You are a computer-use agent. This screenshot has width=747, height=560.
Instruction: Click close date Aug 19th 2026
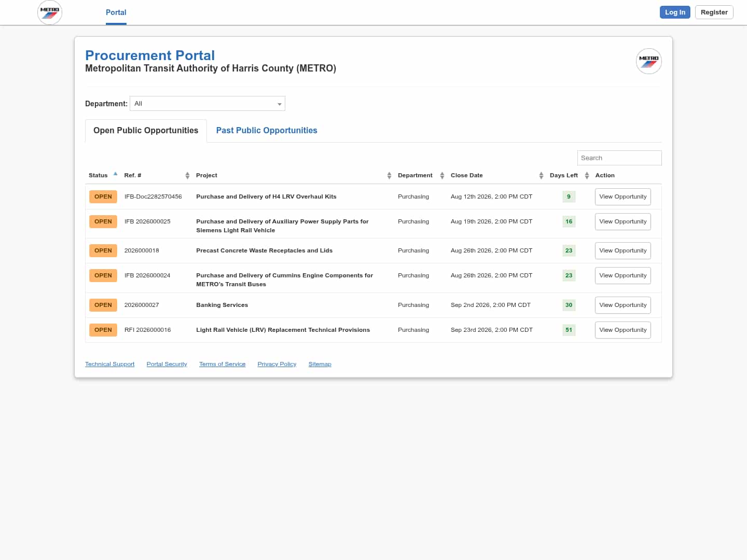click(x=492, y=222)
